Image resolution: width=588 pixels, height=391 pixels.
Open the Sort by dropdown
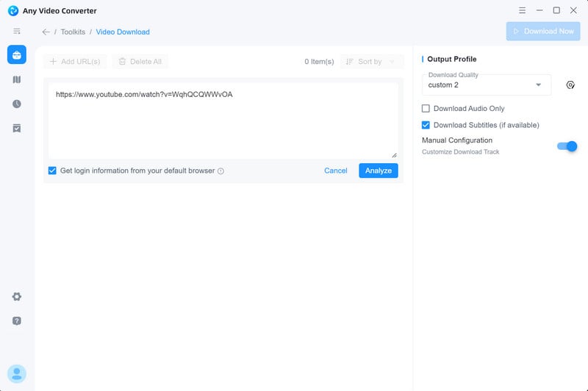coord(372,62)
